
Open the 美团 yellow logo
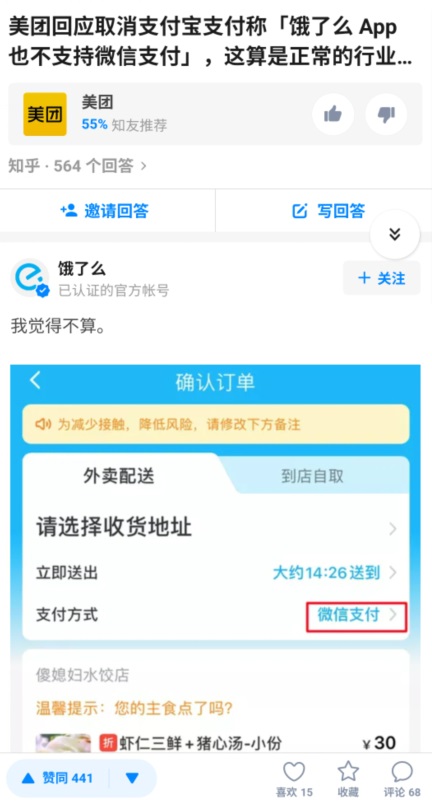tap(45, 114)
